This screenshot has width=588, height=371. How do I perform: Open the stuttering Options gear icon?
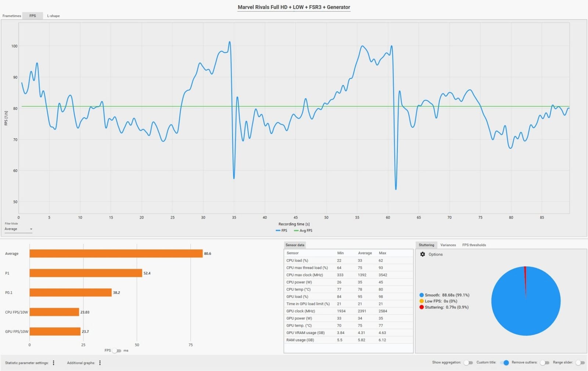[423, 254]
